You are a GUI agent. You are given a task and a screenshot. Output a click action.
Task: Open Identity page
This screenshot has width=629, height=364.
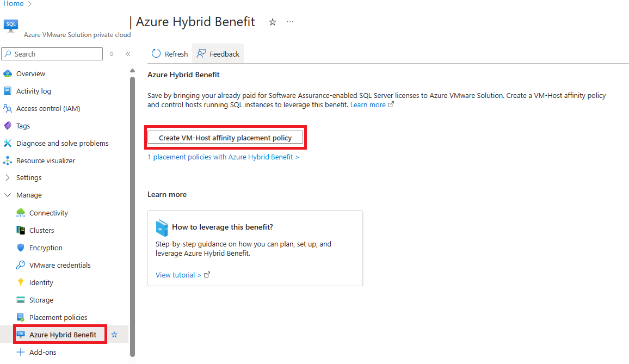[x=41, y=282]
